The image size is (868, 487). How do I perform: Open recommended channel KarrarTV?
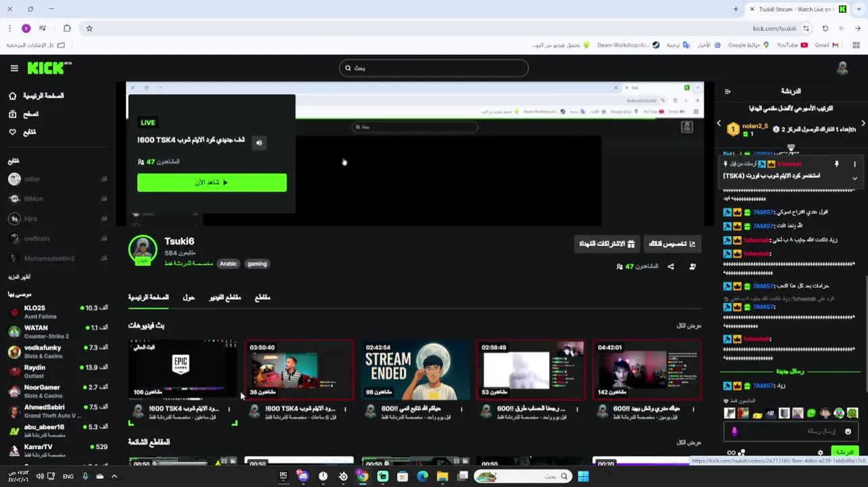tap(58, 449)
